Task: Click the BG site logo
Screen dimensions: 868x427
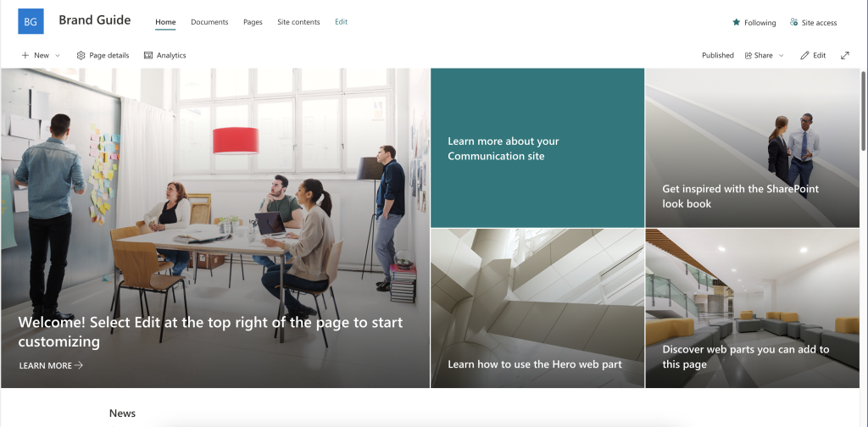Action: coord(31,21)
